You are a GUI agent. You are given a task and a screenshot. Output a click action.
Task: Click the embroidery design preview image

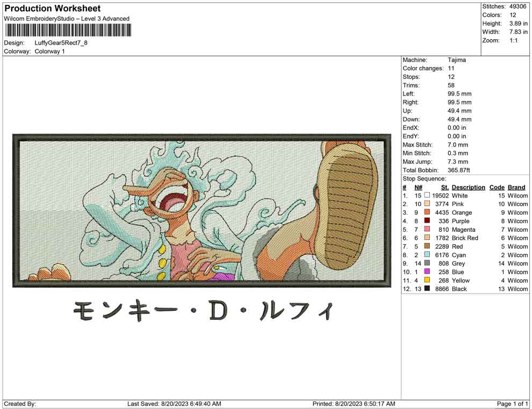point(202,210)
